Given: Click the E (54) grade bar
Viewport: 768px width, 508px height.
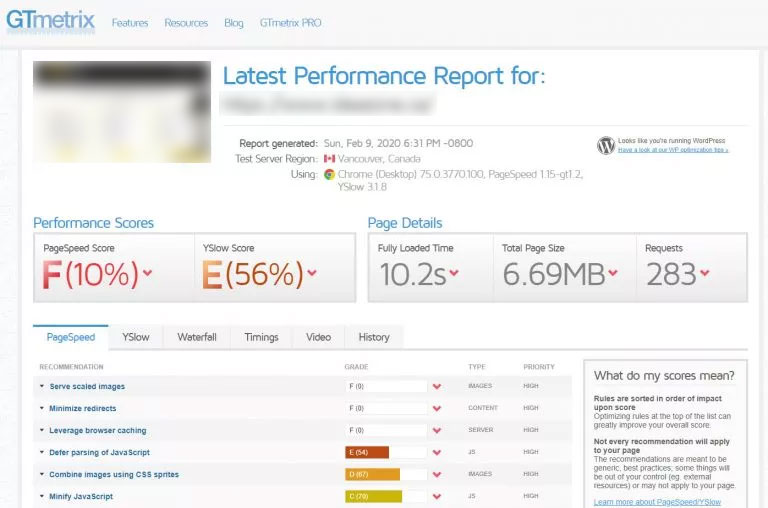Looking at the screenshot, I should tap(367, 452).
